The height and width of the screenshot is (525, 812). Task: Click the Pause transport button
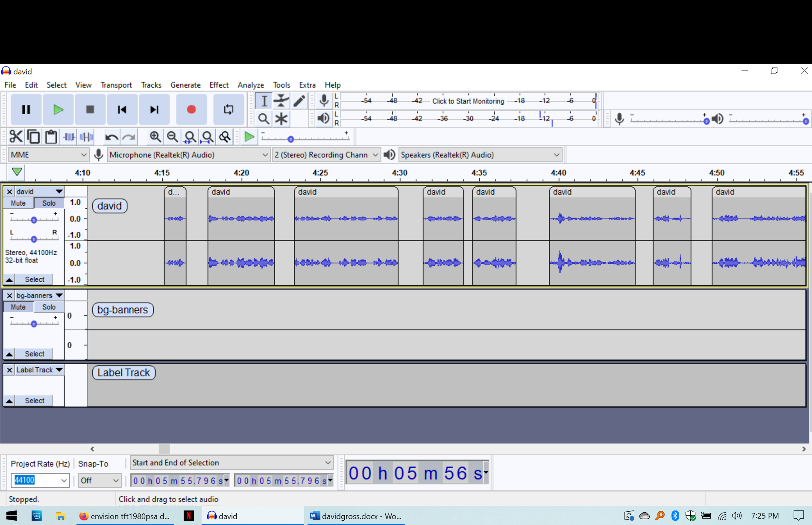(26, 109)
